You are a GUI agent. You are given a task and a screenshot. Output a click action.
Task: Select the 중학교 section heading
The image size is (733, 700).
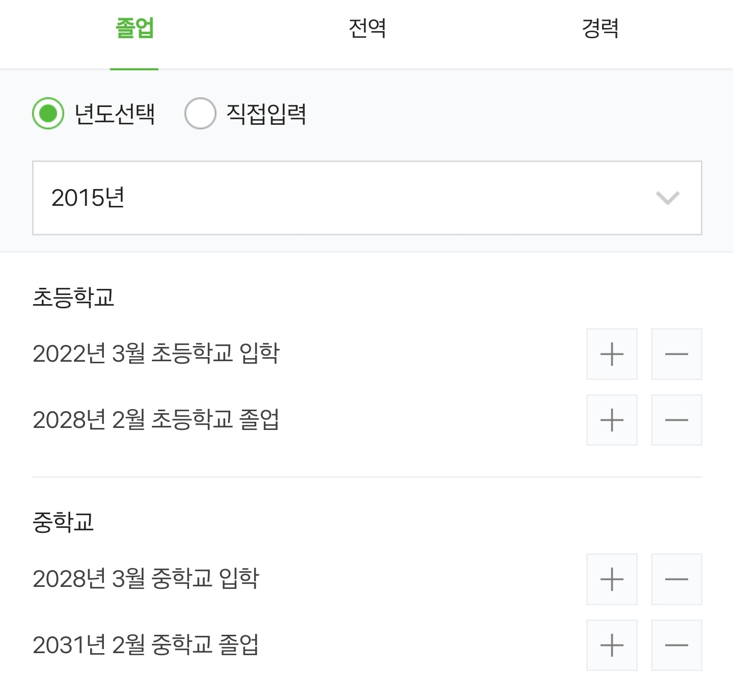point(63,522)
